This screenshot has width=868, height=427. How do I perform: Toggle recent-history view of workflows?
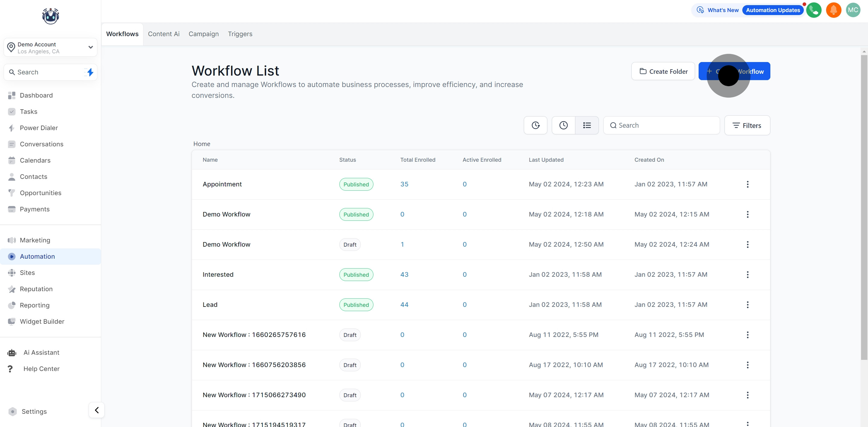click(563, 125)
